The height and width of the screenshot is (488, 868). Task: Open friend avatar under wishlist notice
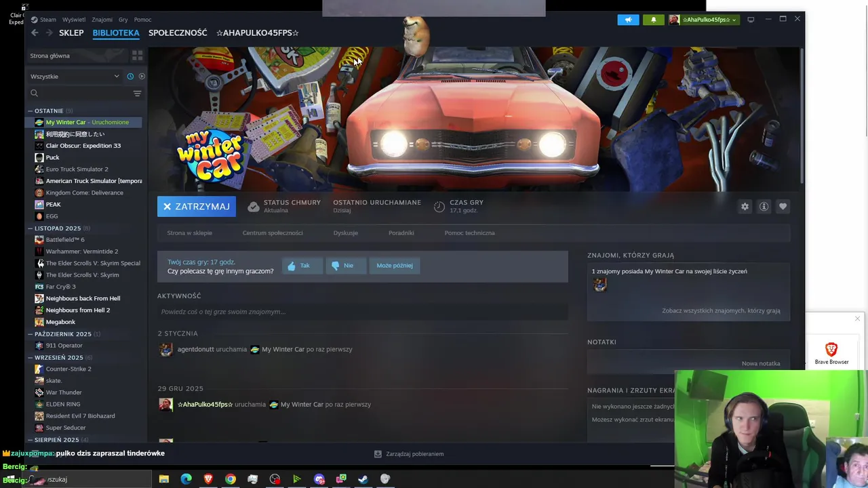point(600,285)
